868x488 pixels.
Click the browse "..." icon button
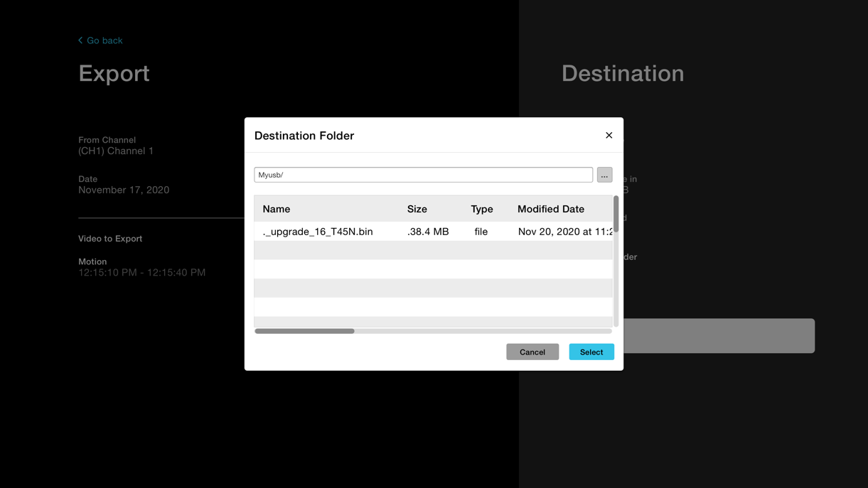604,174
